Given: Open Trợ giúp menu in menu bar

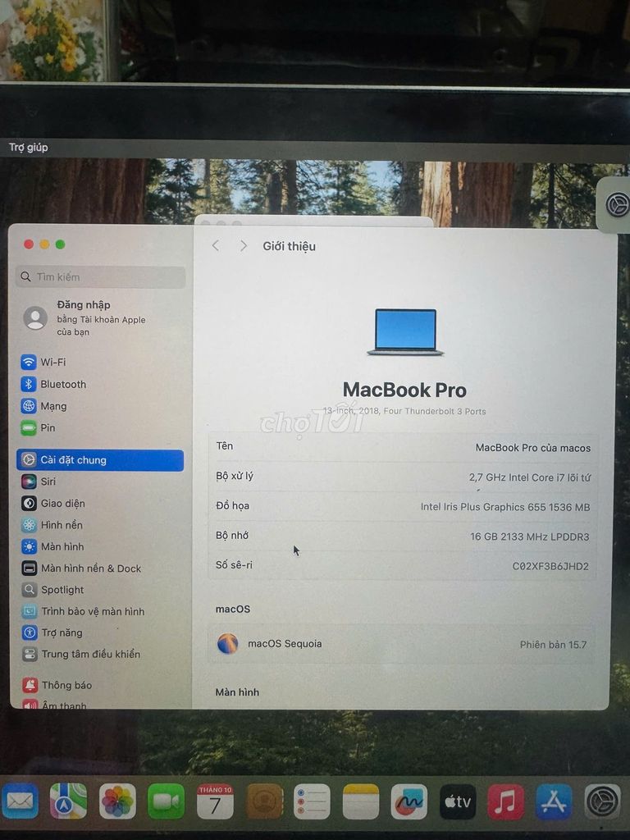Looking at the screenshot, I should [x=29, y=148].
